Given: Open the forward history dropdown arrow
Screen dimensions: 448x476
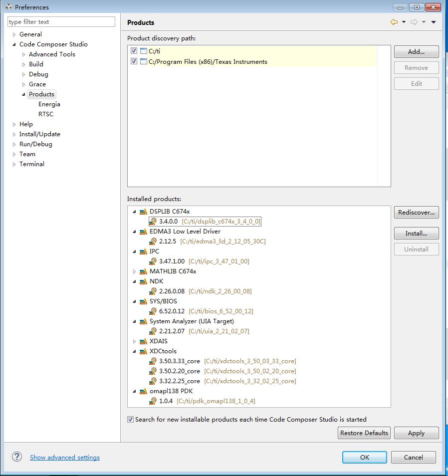Looking at the screenshot, I should [x=424, y=22].
